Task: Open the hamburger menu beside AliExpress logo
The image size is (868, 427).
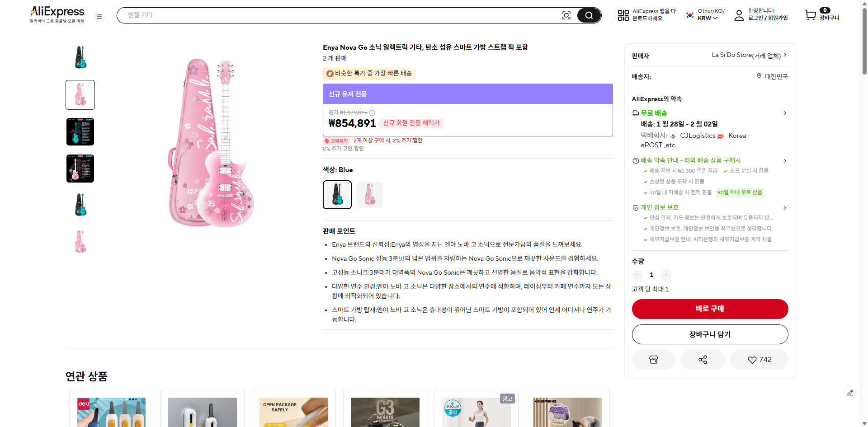Action: coord(99,16)
